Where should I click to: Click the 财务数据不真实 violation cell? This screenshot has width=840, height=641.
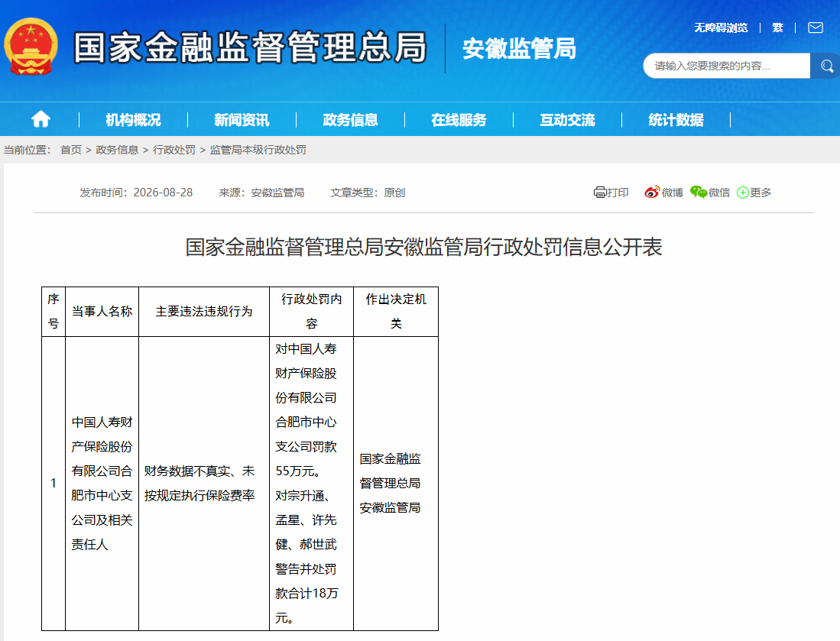[x=204, y=483]
